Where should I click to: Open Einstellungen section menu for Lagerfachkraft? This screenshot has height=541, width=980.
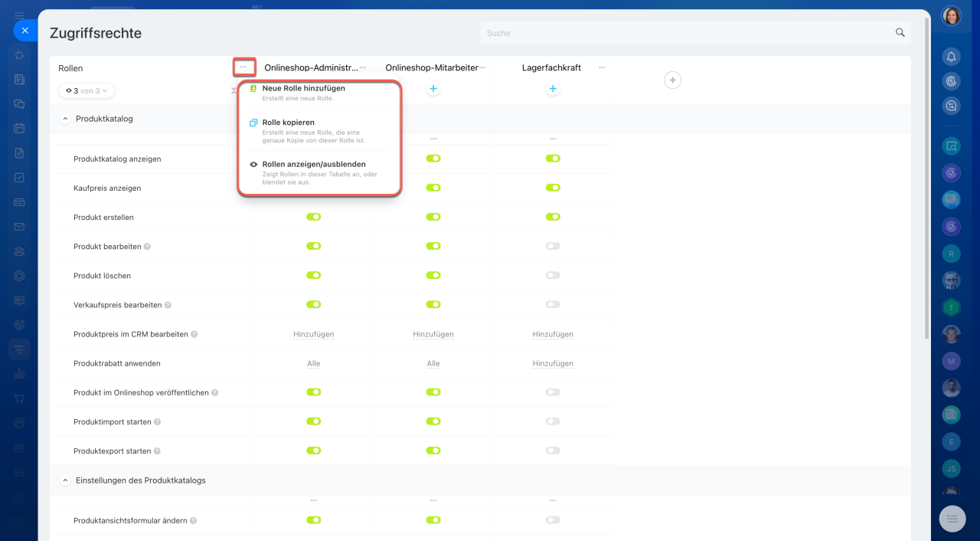(553, 500)
